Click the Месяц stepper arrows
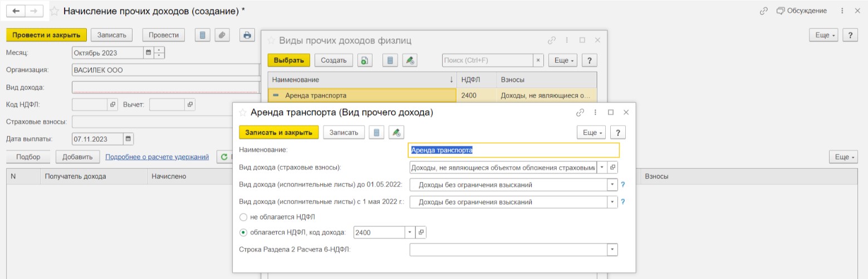This screenshot has width=868, height=279. pos(160,53)
